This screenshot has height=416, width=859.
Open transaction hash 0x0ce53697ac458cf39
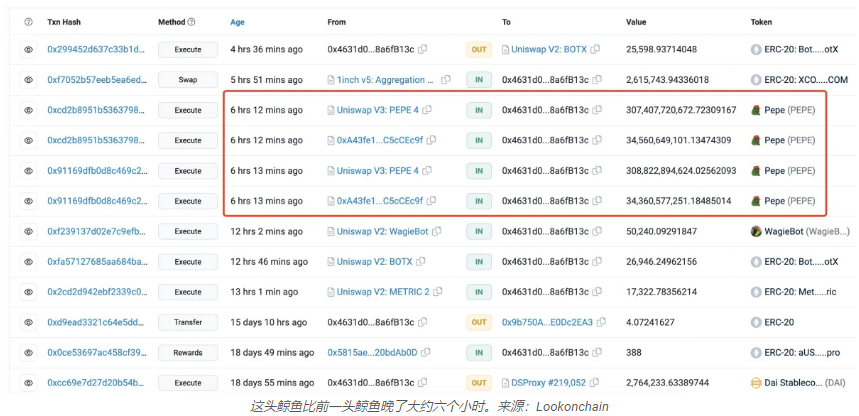97,352
